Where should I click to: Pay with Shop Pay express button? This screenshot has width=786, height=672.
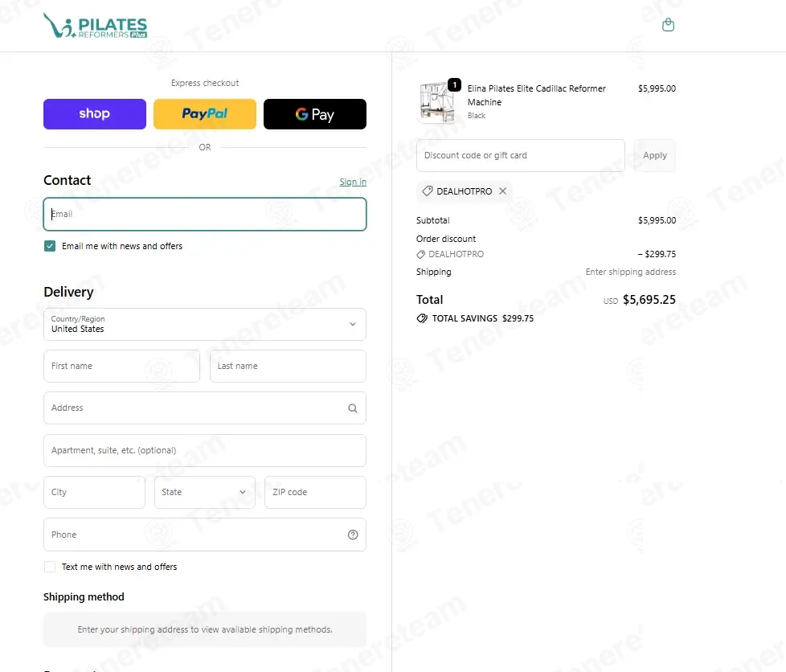point(95,114)
